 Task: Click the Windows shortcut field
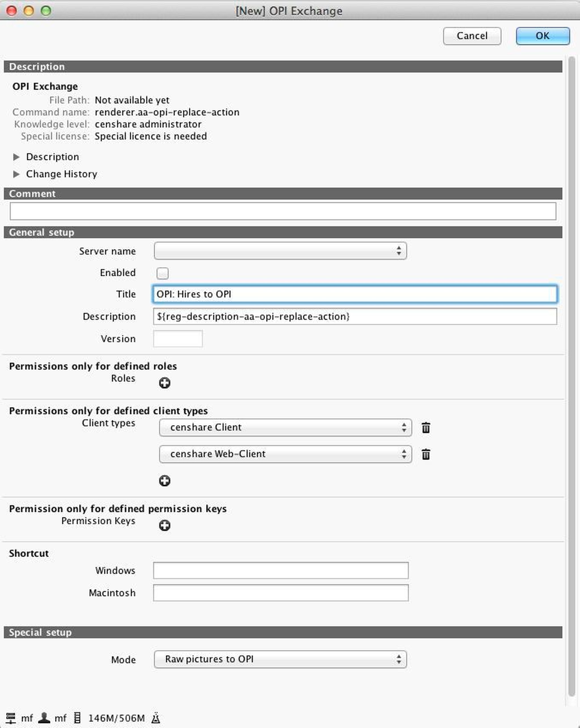(x=280, y=570)
